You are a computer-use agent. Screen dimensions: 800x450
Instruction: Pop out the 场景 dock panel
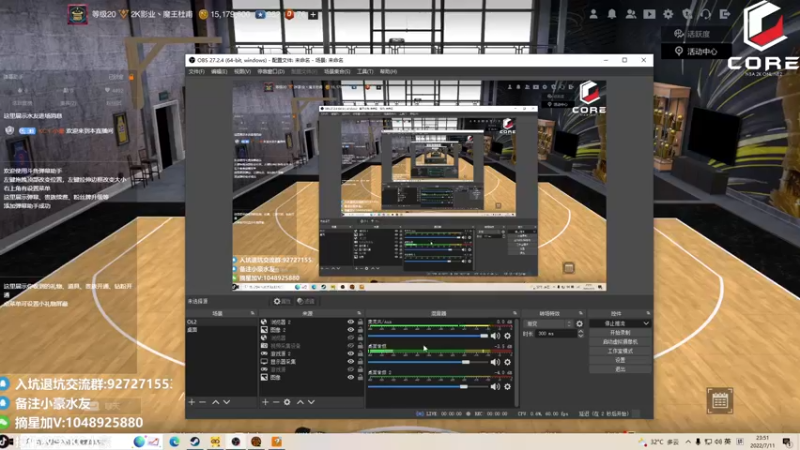253,313
